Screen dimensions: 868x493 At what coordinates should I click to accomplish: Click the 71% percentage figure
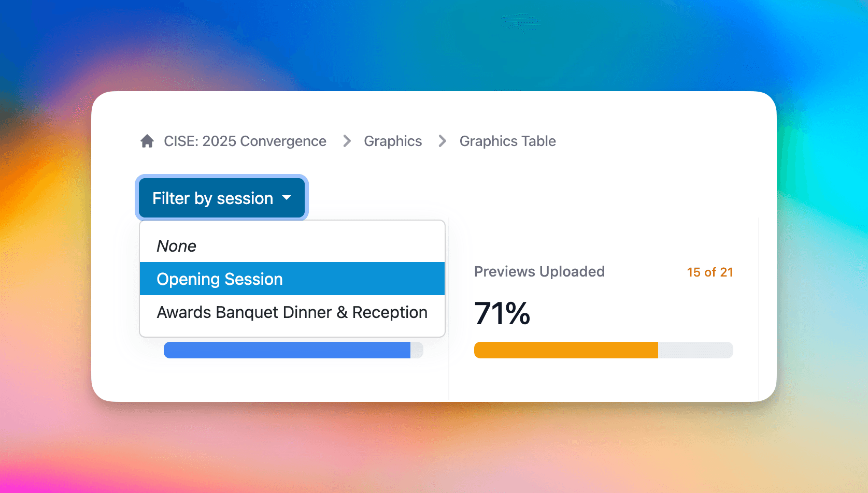[x=502, y=313]
